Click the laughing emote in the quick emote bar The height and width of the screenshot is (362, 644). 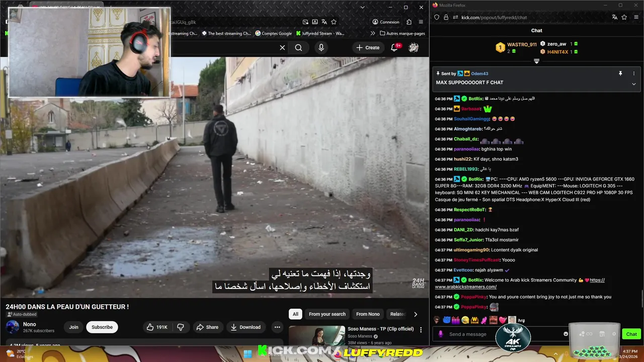465,320
